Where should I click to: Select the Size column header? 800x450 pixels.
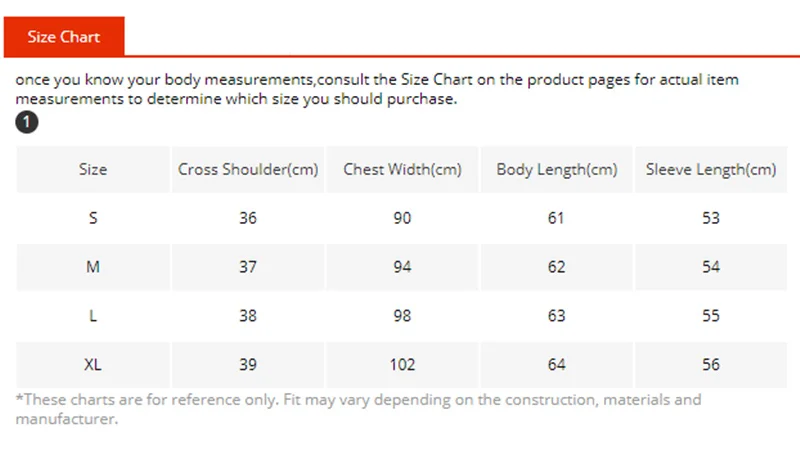point(93,169)
